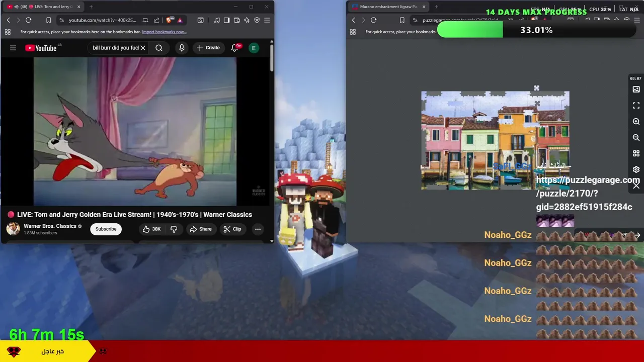The height and width of the screenshot is (362, 644).
Task: Open the Brave VPN shield icon
Action: [x=257, y=20]
